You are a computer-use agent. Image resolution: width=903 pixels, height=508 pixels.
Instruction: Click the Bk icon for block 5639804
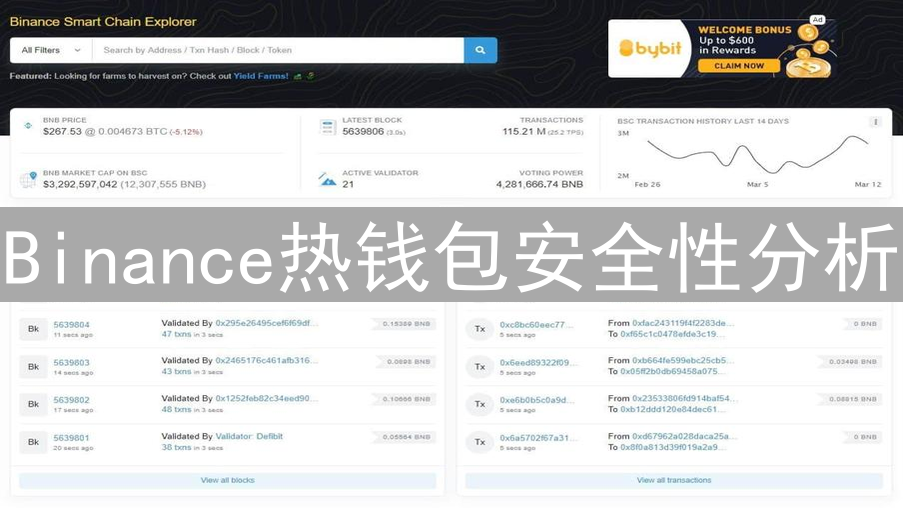click(33, 329)
